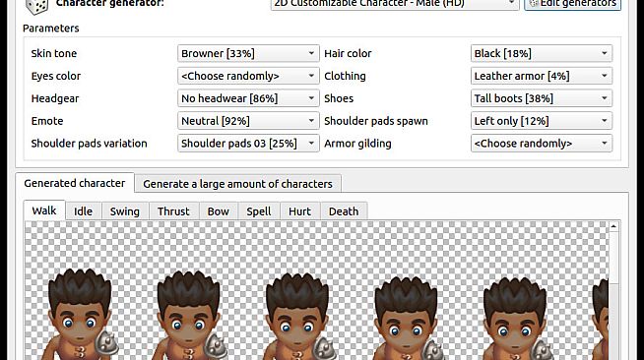Viewport: 644px width, 360px height.
Task: Click the Skin tone label
Action: (x=54, y=53)
